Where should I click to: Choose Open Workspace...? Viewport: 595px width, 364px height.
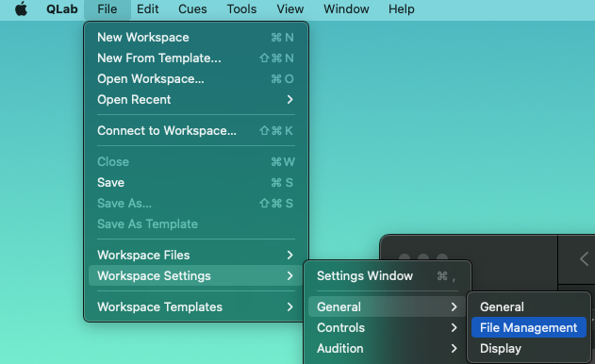[x=196, y=79]
